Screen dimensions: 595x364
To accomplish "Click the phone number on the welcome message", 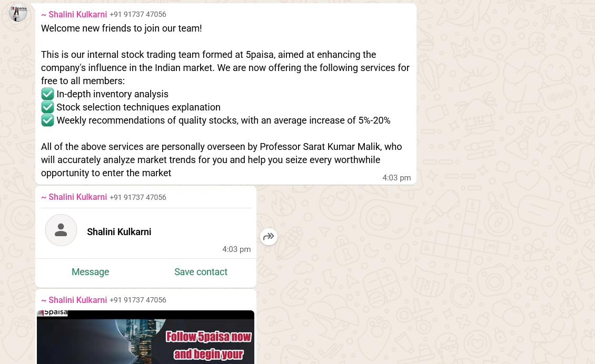I will (x=138, y=15).
